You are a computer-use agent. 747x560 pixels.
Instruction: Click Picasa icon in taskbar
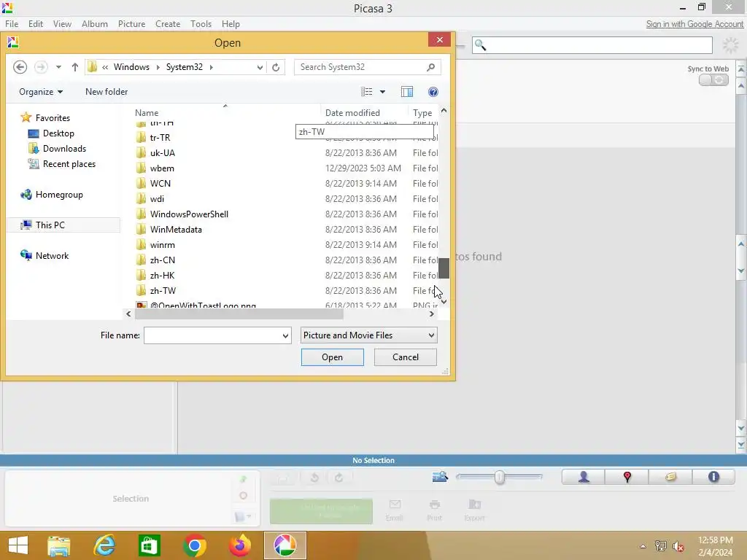[x=285, y=545]
